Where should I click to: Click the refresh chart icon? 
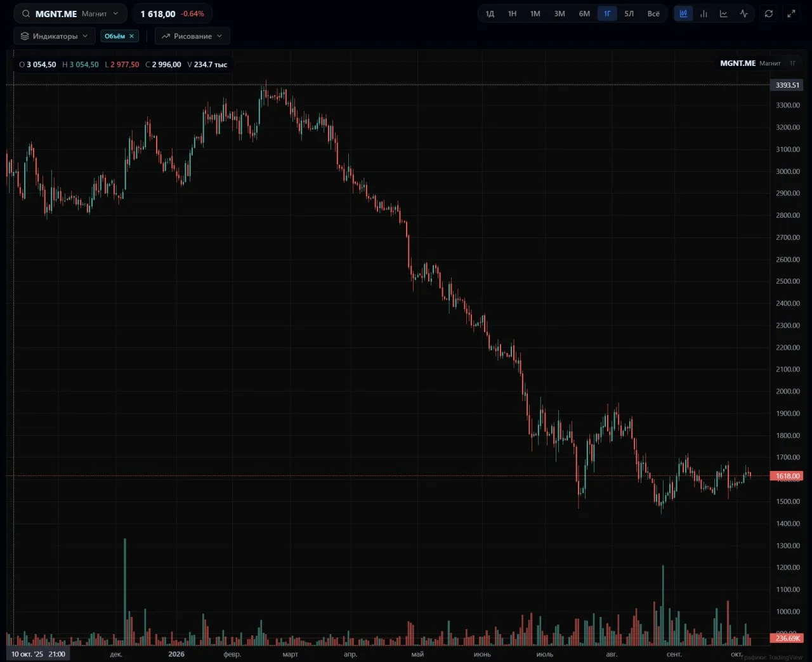point(769,13)
